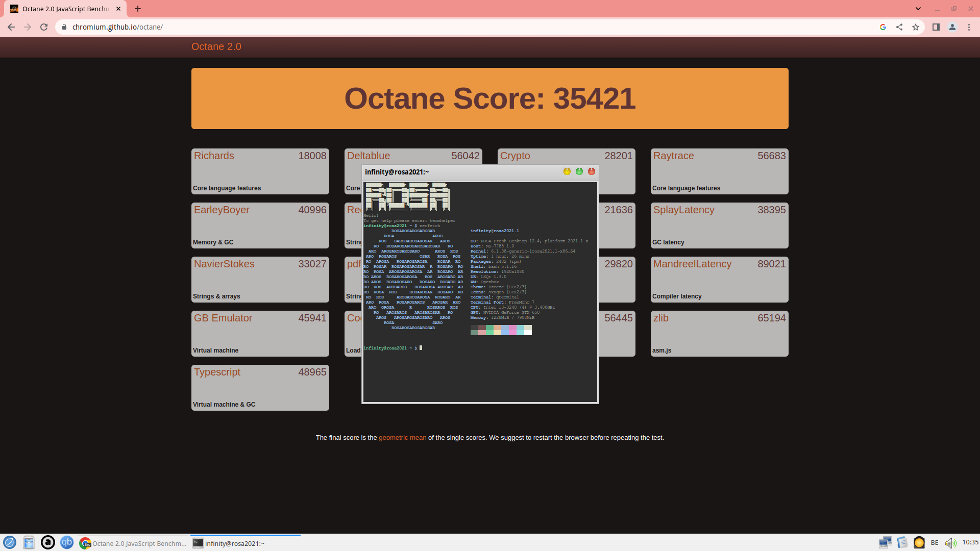Open the geometric mean link
980x551 pixels.
402,438
